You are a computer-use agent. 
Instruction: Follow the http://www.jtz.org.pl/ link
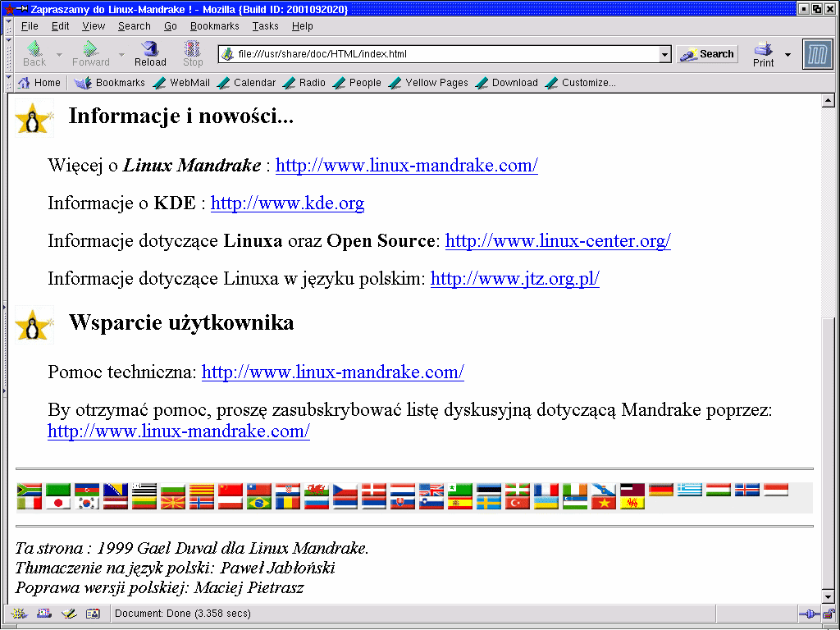click(x=515, y=279)
